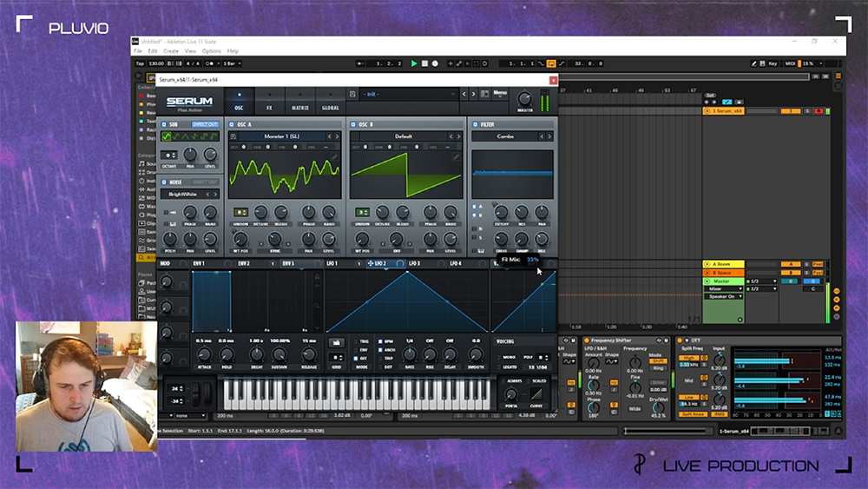Click the envelope lock icon
This screenshot has width=868, height=489.
coord(317,276)
